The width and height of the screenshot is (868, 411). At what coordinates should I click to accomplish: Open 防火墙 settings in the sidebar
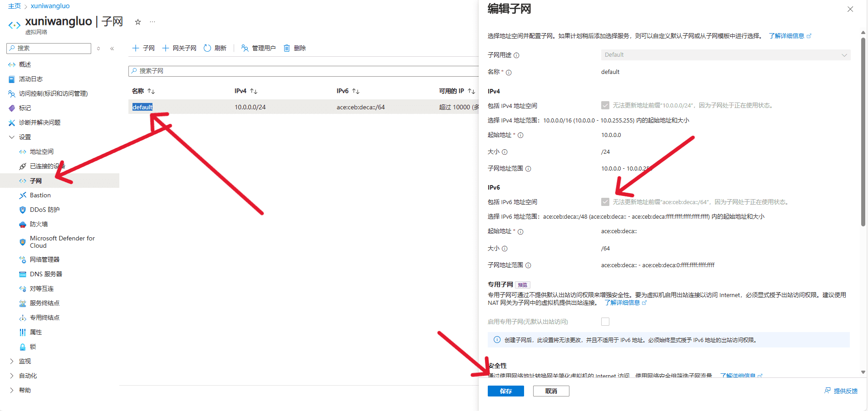39,224
